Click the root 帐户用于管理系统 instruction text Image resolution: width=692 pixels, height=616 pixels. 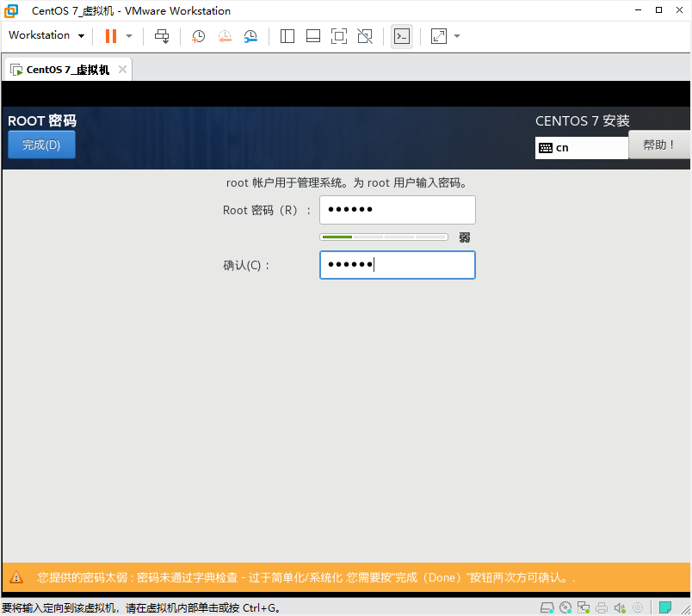347,182
